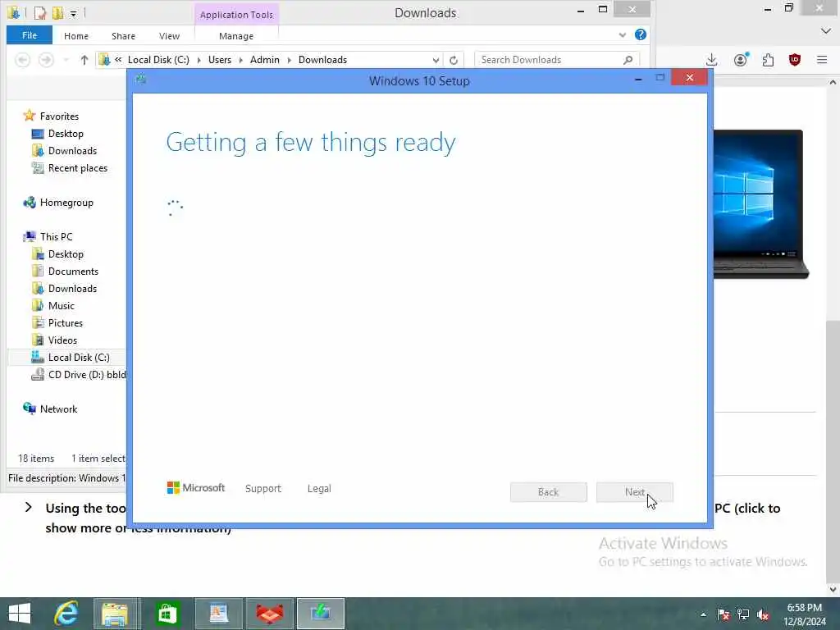Click the properties quick access toolbar icon
This screenshot has height=630, width=840.
tap(40, 13)
